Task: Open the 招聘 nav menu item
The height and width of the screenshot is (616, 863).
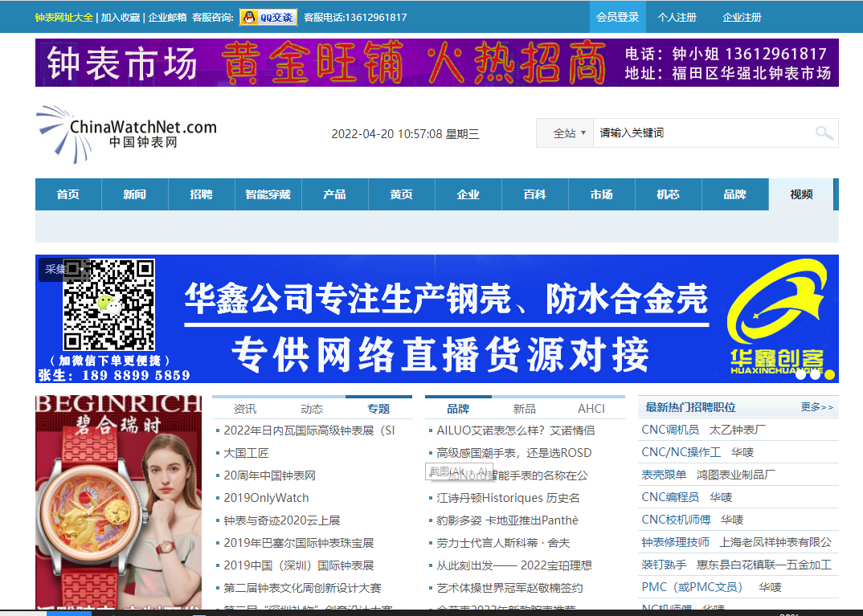Action: 202,194
